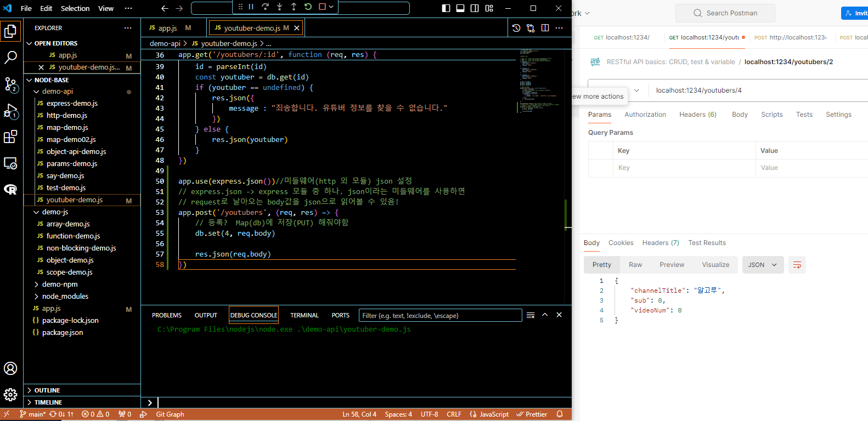868x421 pixels.
Task: Toggle the secondary side bar layout
Action: [475, 8]
